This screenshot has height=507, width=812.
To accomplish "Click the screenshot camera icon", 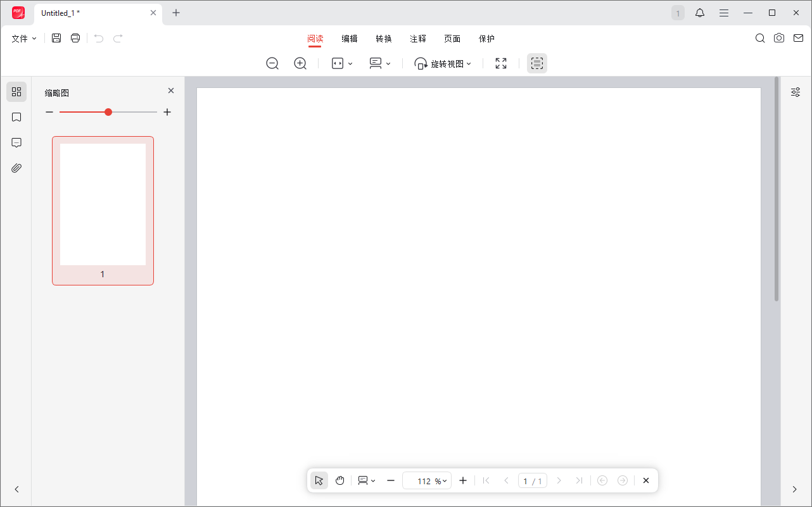I will pyautogui.click(x=779, y=38).
